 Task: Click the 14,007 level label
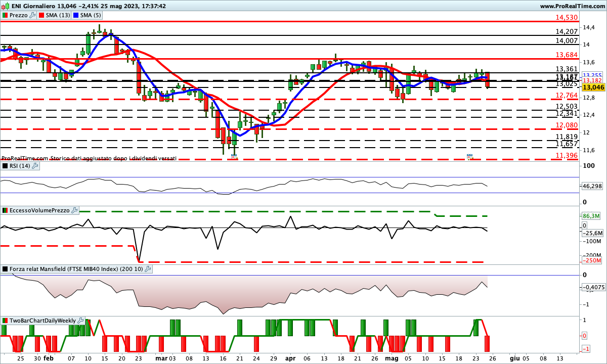tap(567, 40)
